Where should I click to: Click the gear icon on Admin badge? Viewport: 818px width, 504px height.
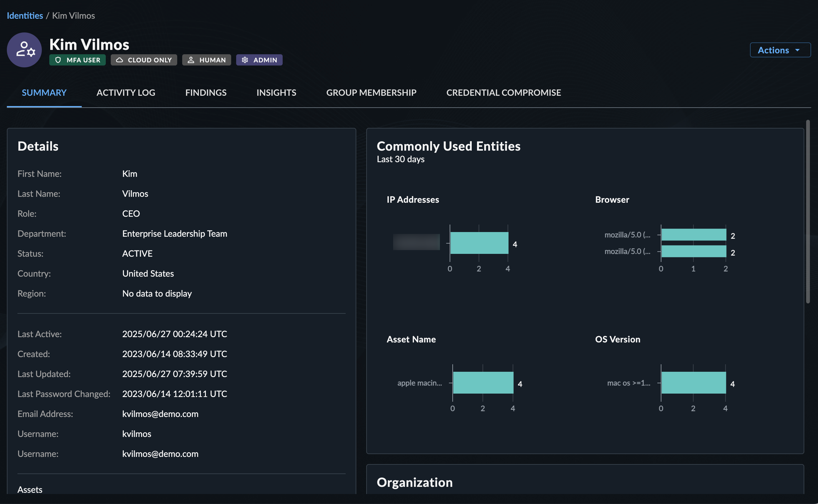(x=245, y=60)
